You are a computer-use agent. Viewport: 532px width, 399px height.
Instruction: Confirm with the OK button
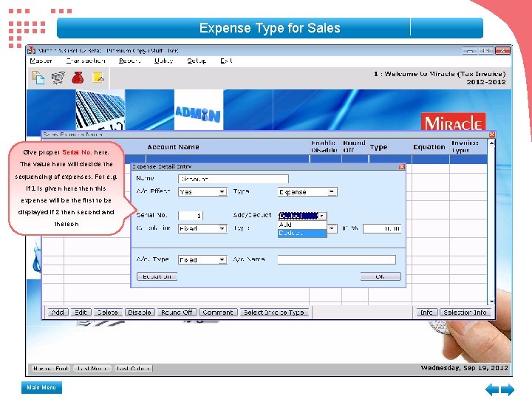click(381, 276)
